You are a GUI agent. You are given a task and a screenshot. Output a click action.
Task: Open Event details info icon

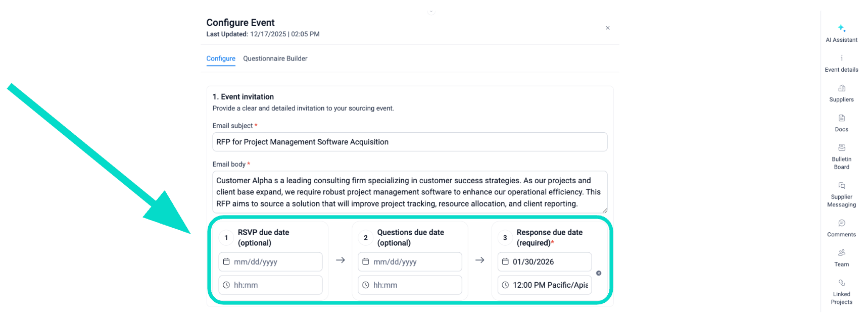[841, 59]
